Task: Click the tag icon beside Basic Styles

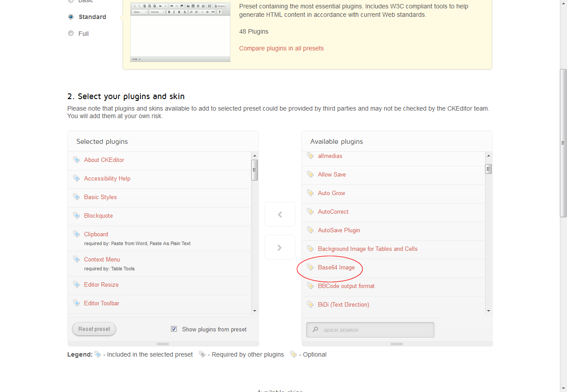Action: point(76,197)
